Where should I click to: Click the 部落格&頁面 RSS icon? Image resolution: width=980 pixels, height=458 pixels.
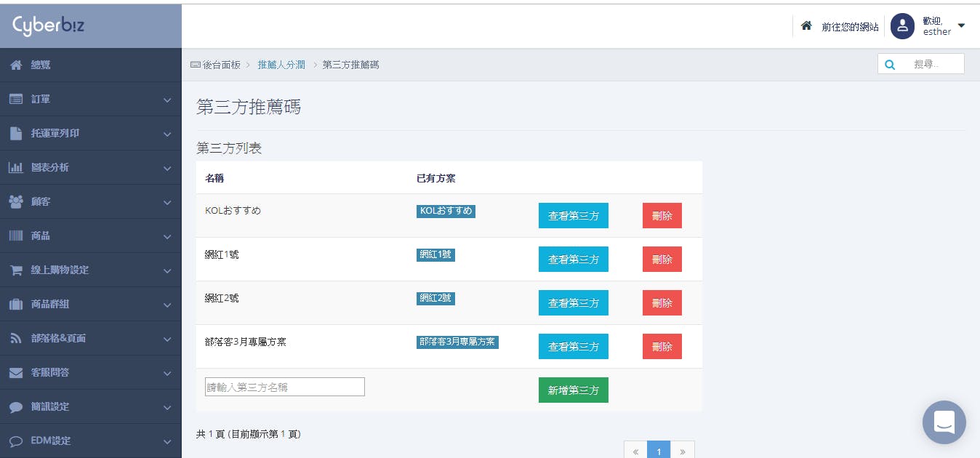click(x=16, y=338)
